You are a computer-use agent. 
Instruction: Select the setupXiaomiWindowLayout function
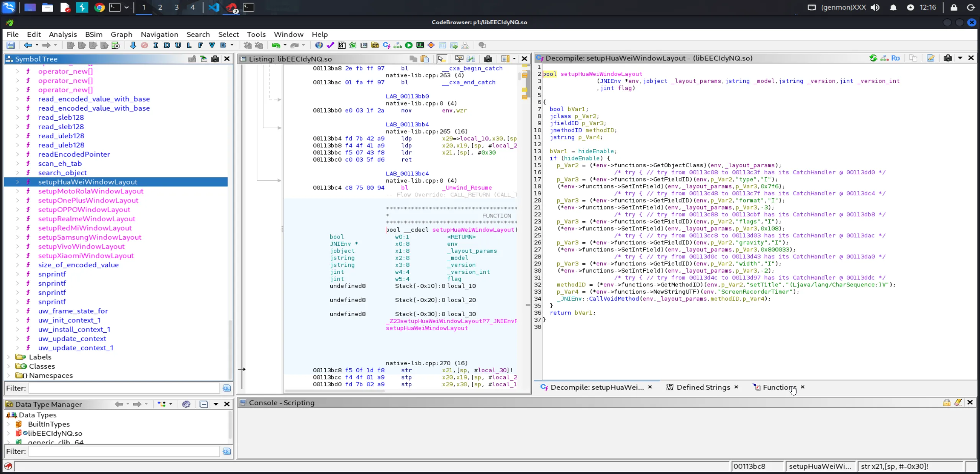86,256
